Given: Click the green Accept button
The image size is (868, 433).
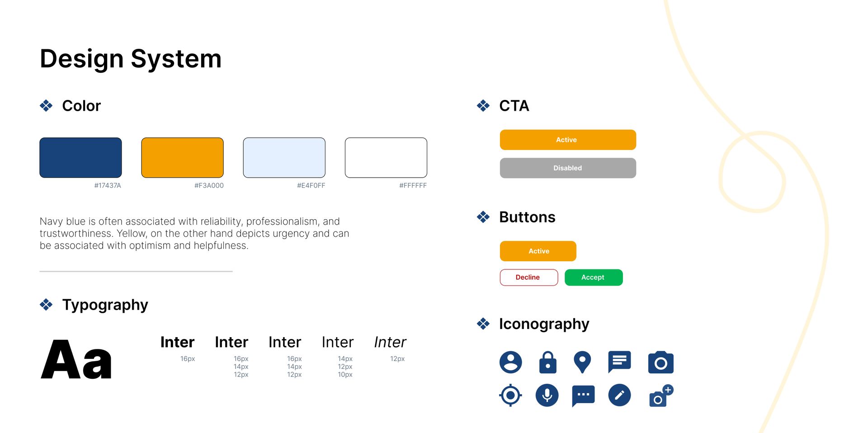Looking at the screenshot, I should (594, 278).
